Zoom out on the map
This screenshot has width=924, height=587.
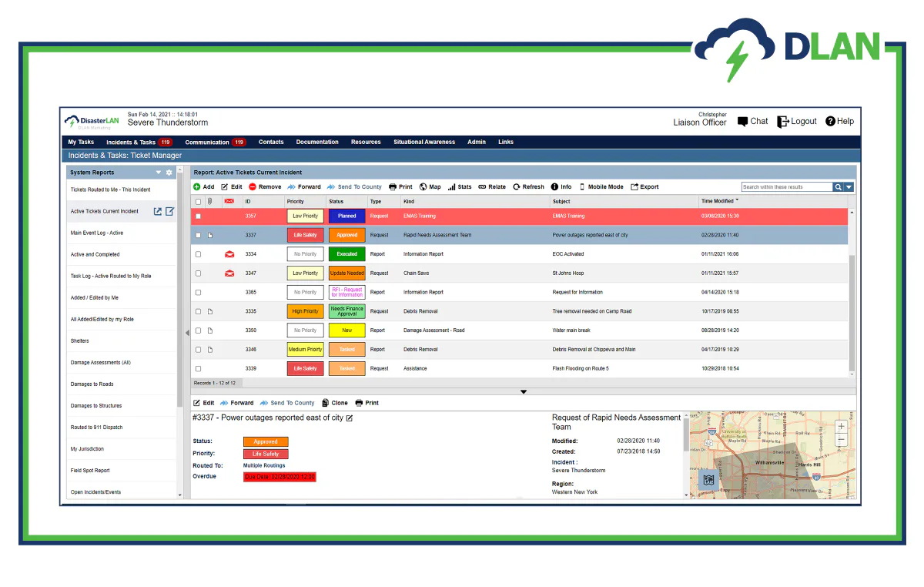(841, 439)
